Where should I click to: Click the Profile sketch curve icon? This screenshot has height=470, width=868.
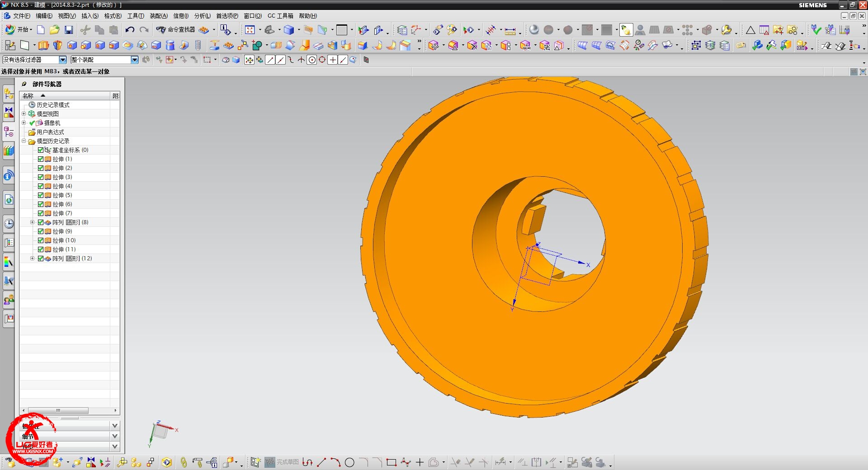[307, 462]
